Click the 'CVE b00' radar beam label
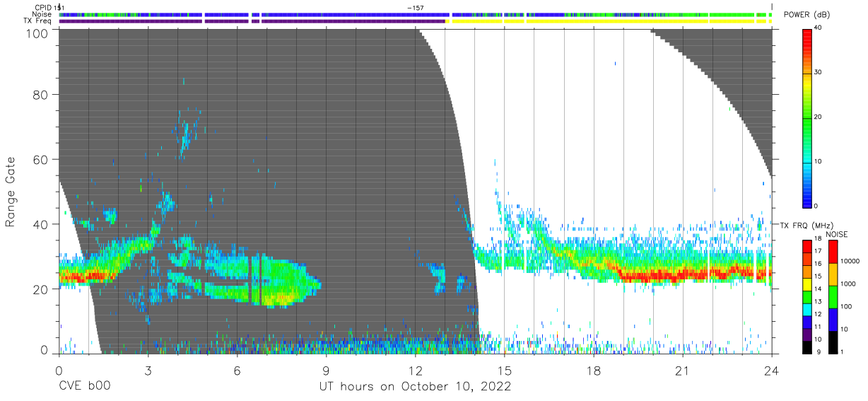Screen dimensions: 868x401 pos(84,387)
